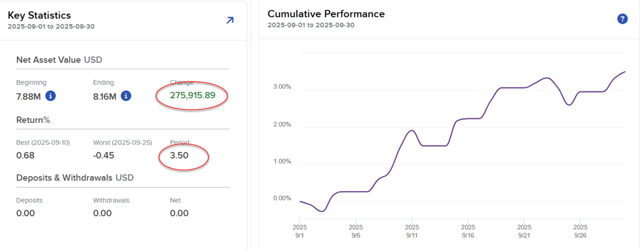The height and width of the screenshot is (250, 644).
Task: Click the Cumulative Performance chart title
Action: click(326, 14)
